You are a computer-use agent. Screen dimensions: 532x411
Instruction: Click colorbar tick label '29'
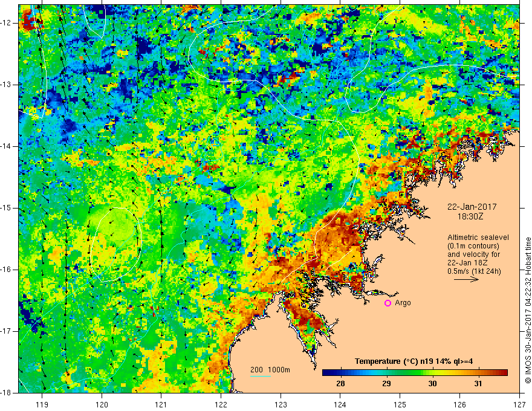click(x=386, y=384)
